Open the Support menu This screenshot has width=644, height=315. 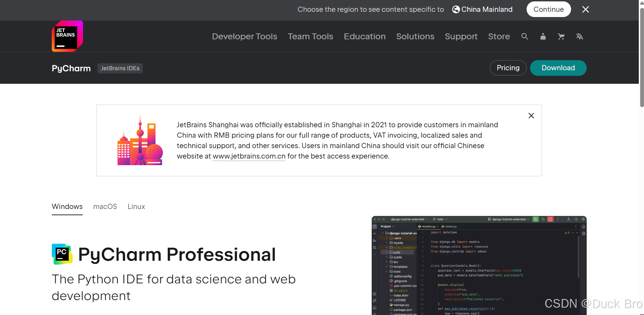pyautogui.click(x=461, y=37)
